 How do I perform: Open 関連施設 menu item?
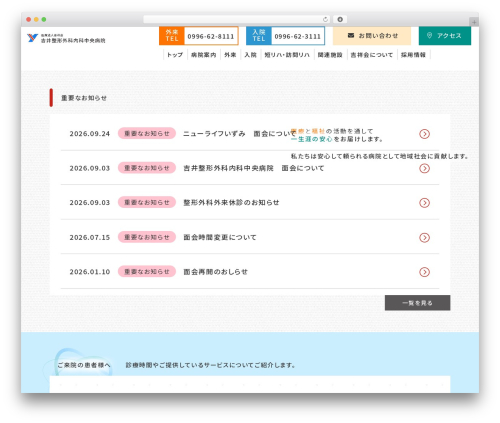click(330, 55)
